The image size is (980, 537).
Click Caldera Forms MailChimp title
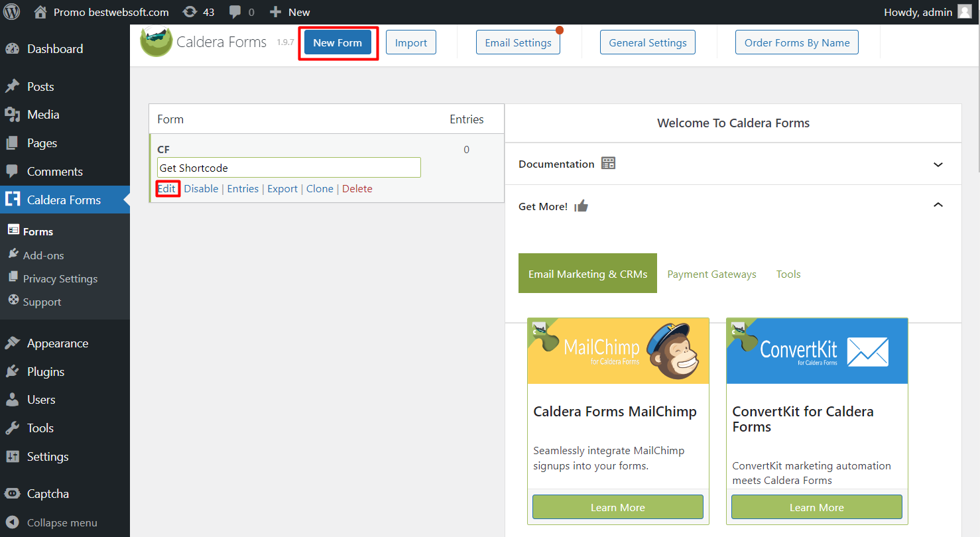(615, 412)
